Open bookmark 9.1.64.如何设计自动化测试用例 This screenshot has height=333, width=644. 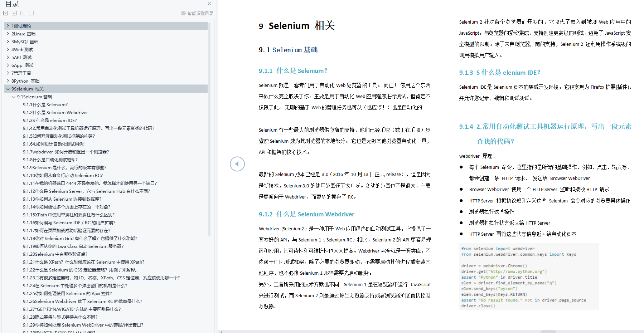coord(54,144)
